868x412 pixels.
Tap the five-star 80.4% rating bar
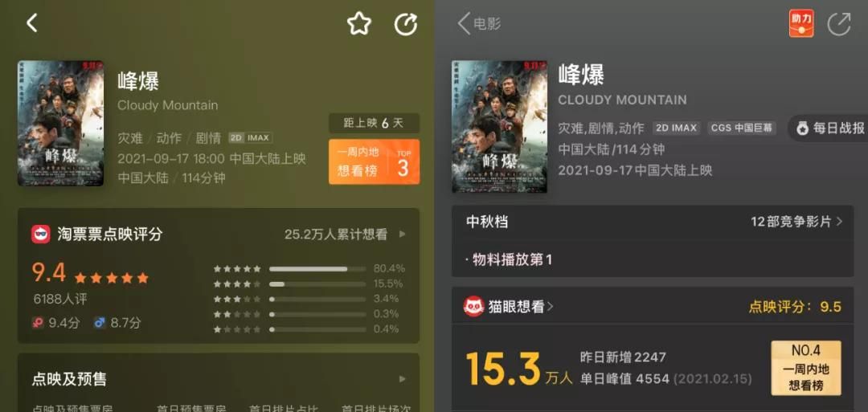point(309,269)
